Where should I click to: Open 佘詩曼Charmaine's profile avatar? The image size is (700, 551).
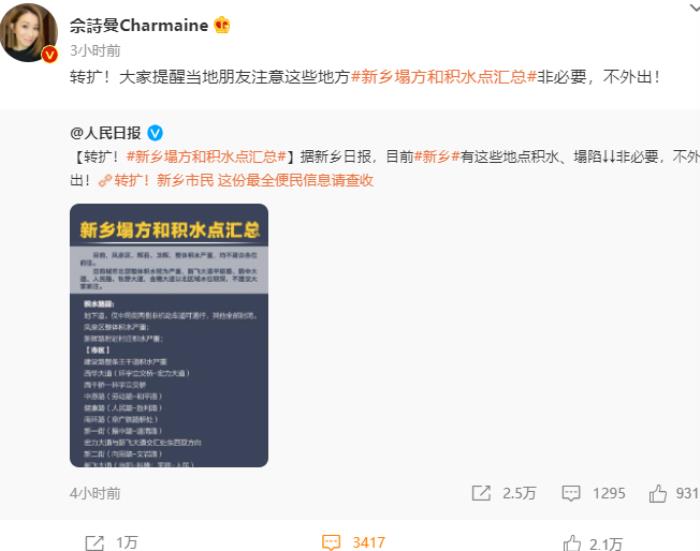click(x=29, y=32)
